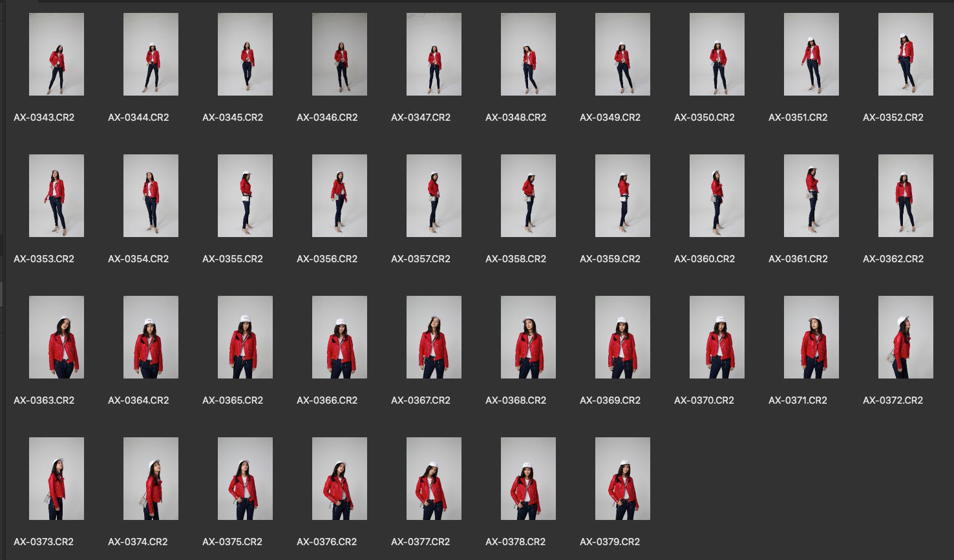The image size is (954, 560).
Task: Select the AX-0372.CR2 profile thumbnail
Action: (906, 337)
